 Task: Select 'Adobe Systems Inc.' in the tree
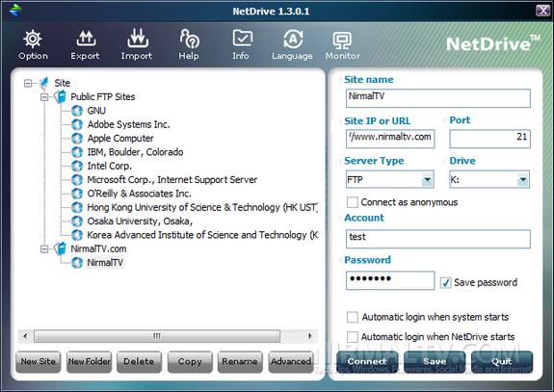128,124
